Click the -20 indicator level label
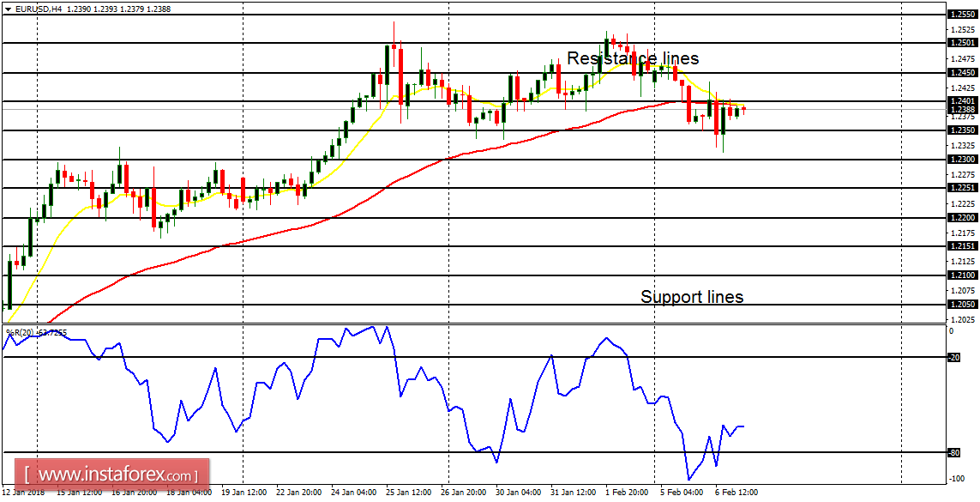 click(954, 358)
